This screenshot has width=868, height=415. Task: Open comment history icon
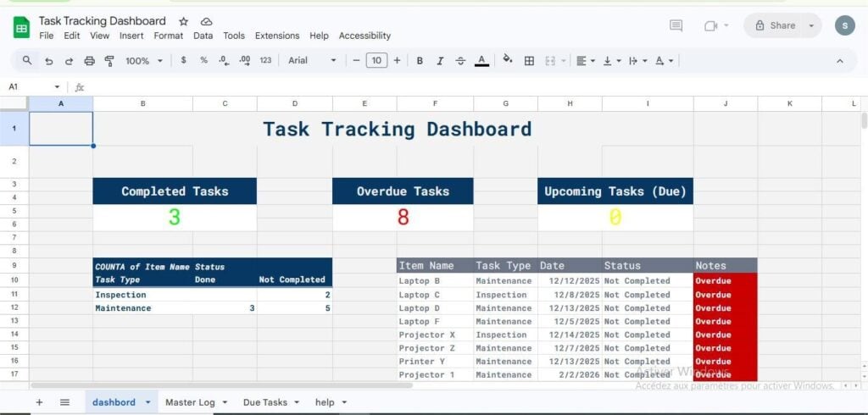676,25
